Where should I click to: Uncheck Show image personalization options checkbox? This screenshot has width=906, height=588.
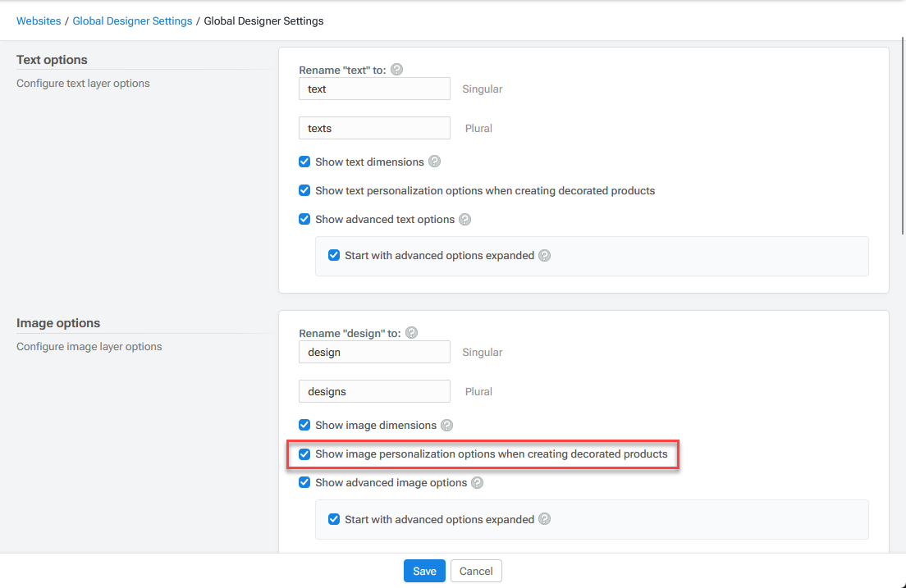click(x=304, y=454)
